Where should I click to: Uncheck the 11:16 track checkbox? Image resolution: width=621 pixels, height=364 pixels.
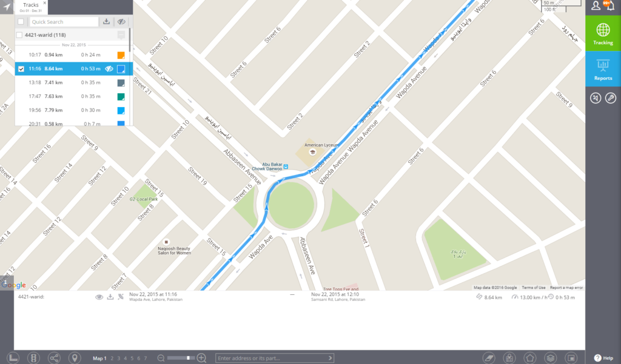click(x=21, y=69)
